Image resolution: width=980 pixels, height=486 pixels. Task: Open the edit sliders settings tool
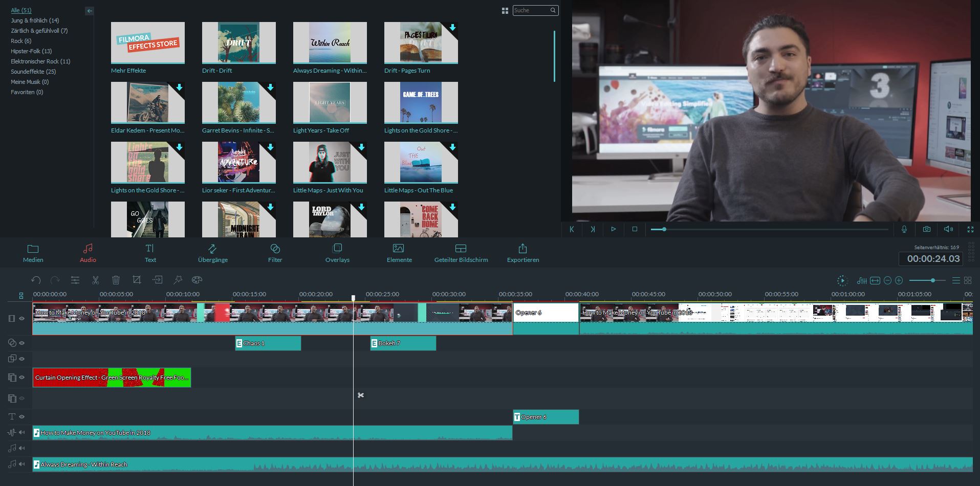point(75,280)
